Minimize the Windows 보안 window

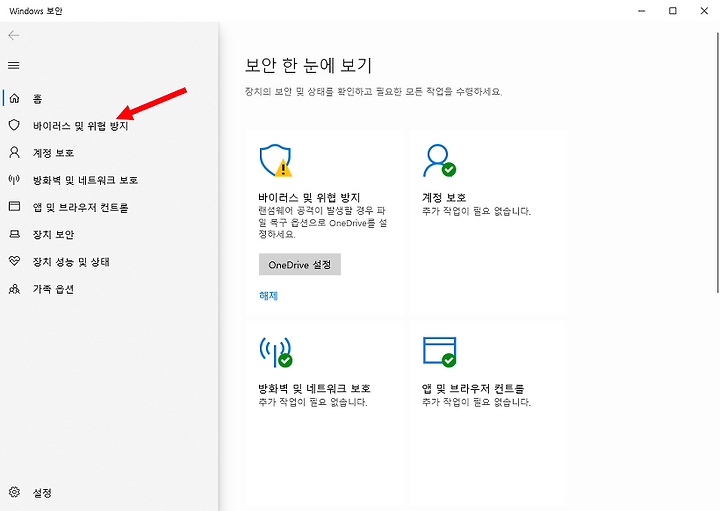[641, 11]
